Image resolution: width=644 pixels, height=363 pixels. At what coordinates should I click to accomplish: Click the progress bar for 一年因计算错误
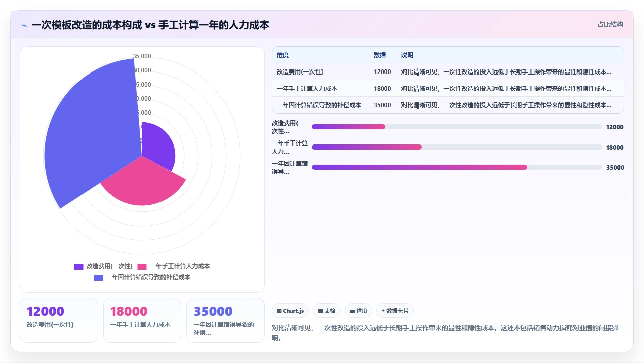click(x=457, y=167)
